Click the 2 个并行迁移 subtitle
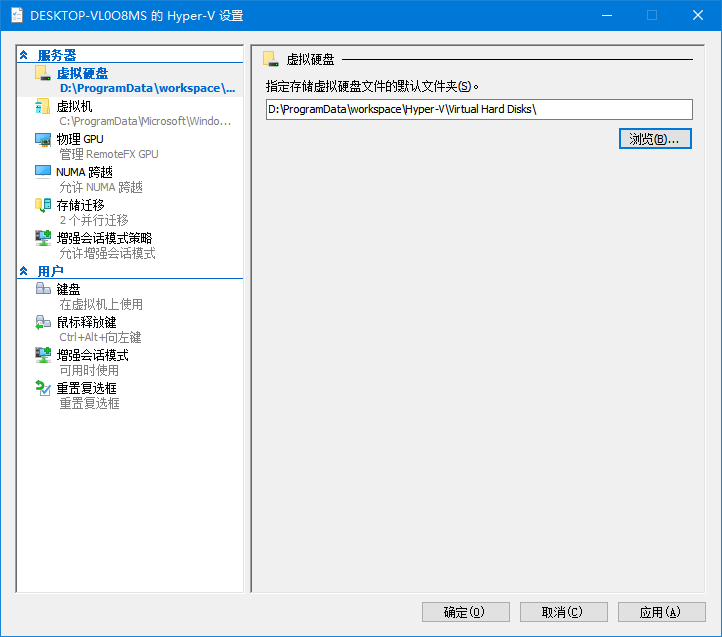This screenshot has width=722, height=637. [x=94, y=220]
